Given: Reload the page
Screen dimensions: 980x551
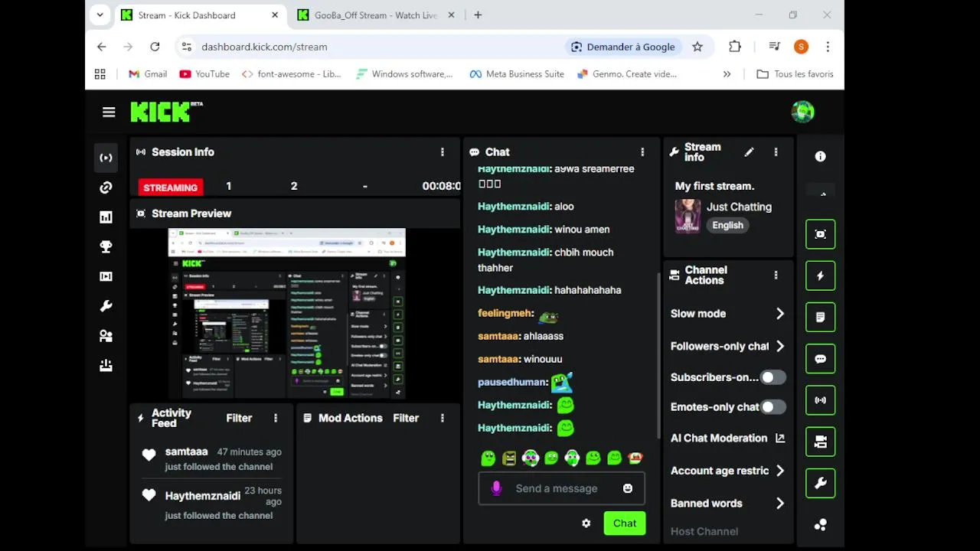Looking at the screenshot, I should click(x=155, y=47).
